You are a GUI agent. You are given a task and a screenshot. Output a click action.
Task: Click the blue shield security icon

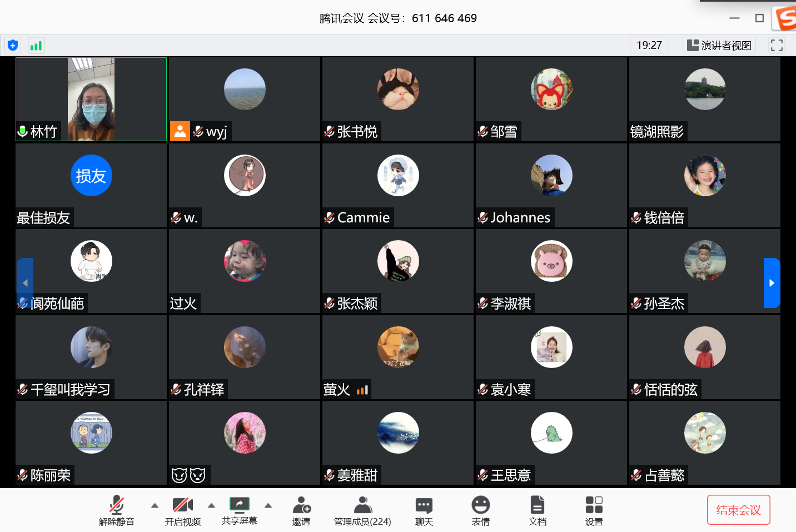click(13, 46)
